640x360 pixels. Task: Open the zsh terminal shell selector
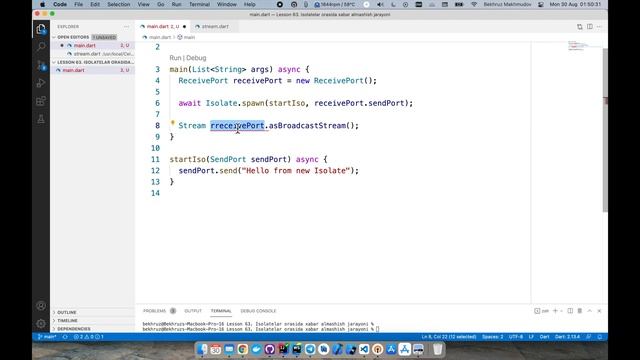(x=542, y=311)
